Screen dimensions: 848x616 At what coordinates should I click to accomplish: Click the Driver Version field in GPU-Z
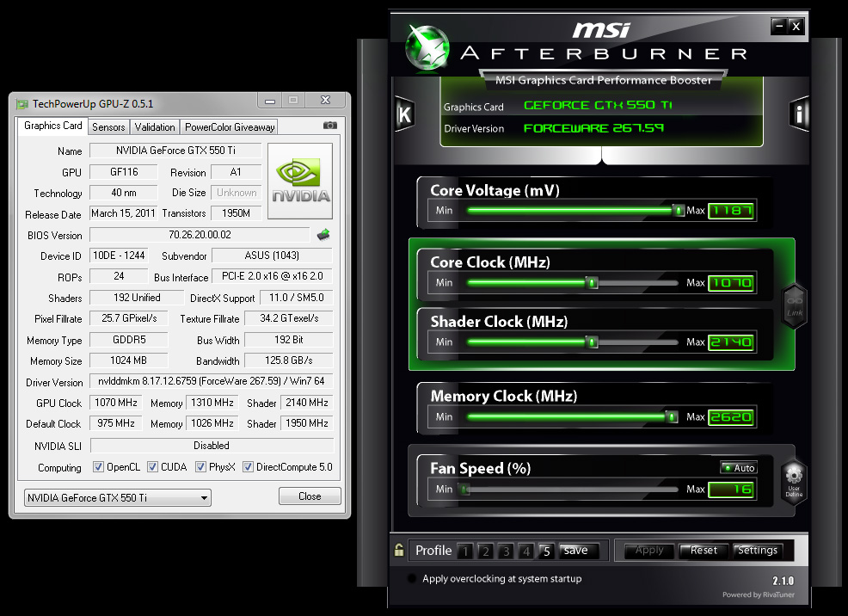pyautogui.click(x=211, y=381)
